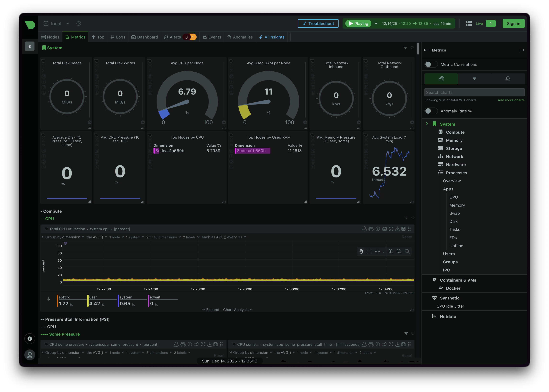This screenshot has height=392, width=549.
Task: Open the filter tab in Metrics sidebar
Action: point(474,79)
